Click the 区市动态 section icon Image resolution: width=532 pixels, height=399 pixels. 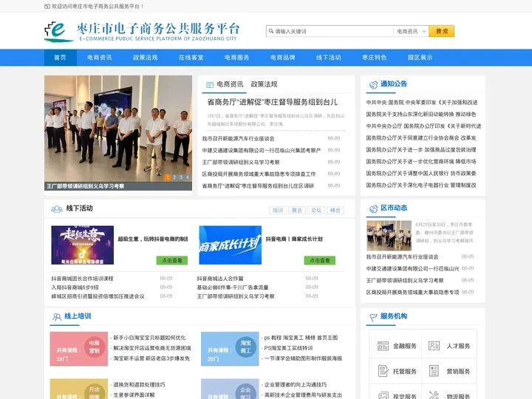point(373,208)
